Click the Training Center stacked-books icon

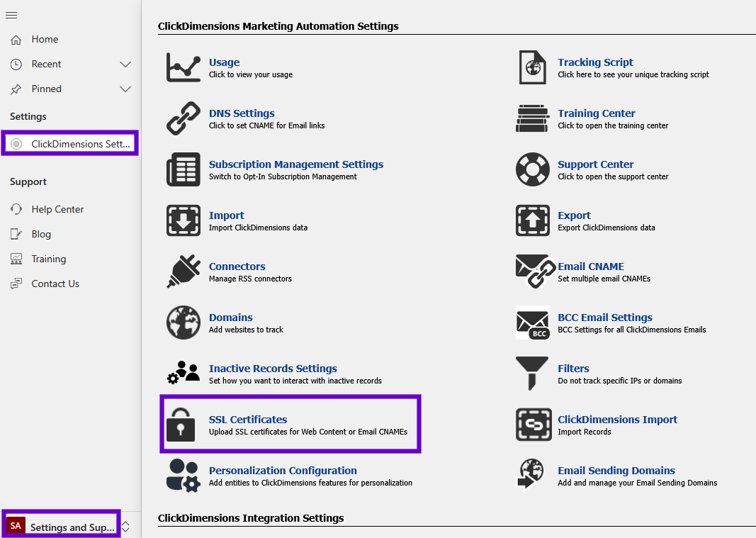(x=532, y=118)
